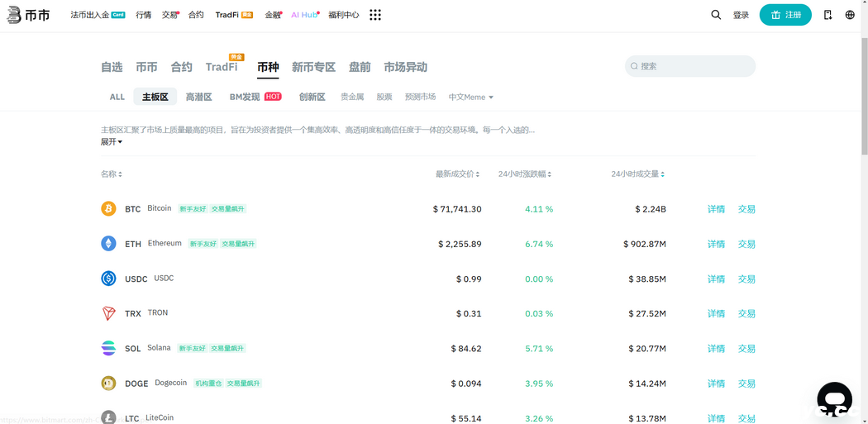The width and height of the screenshot is (868, 424).
Task: Select the BM发现 HOT filter
Action: (255, 97)
